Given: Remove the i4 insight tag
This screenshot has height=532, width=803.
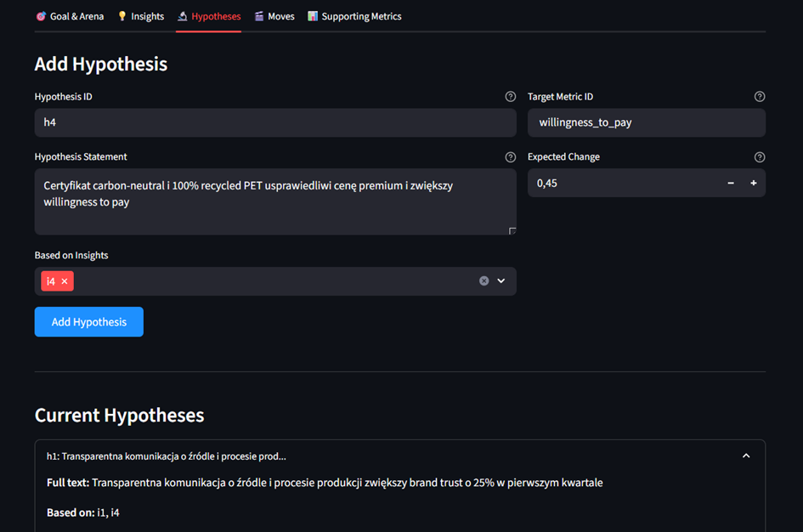Looking at the screenshot, I should (65, 281).
